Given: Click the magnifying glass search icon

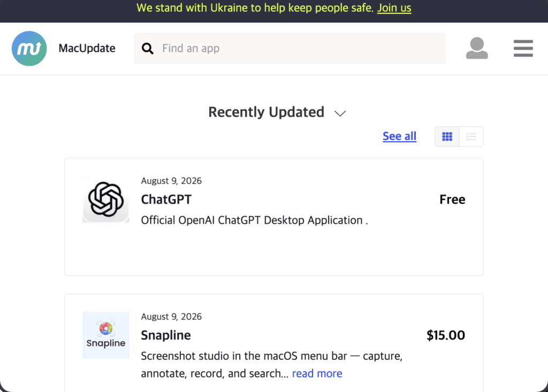Looking at the screenshot, I should point(148,49).
